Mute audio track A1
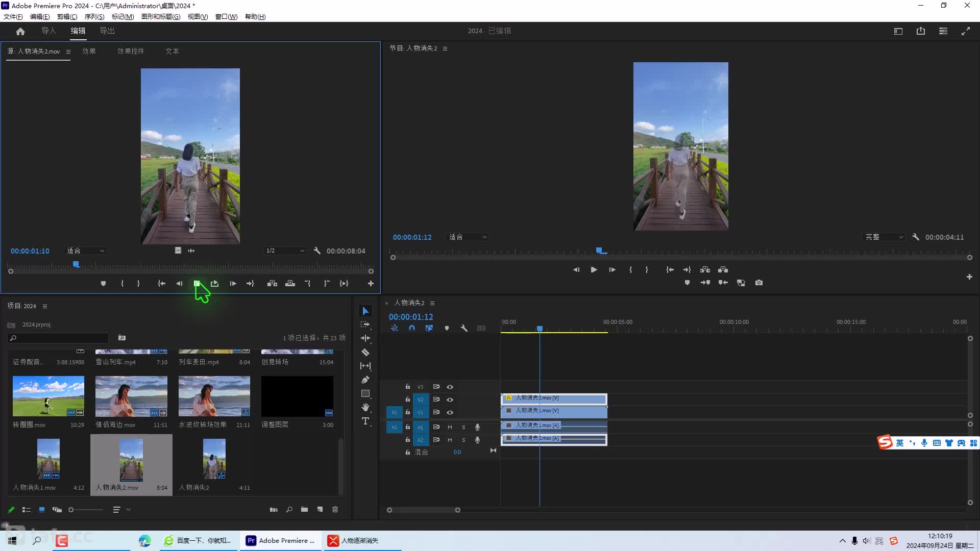The width and height of the screenshot is (980, 551). [450, 428]
